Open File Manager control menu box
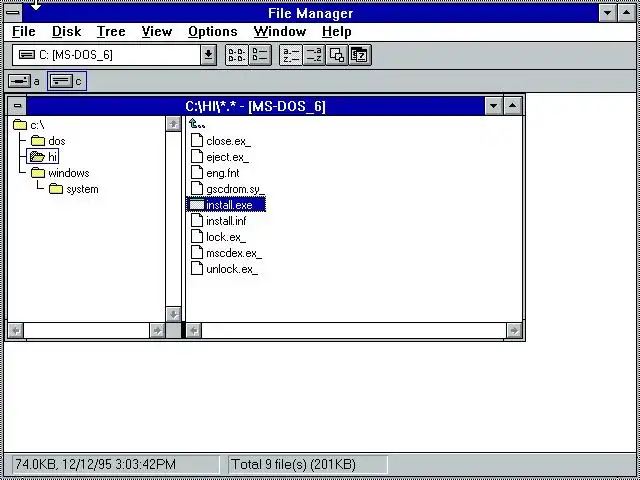640x480 pixels. [13, 13]
